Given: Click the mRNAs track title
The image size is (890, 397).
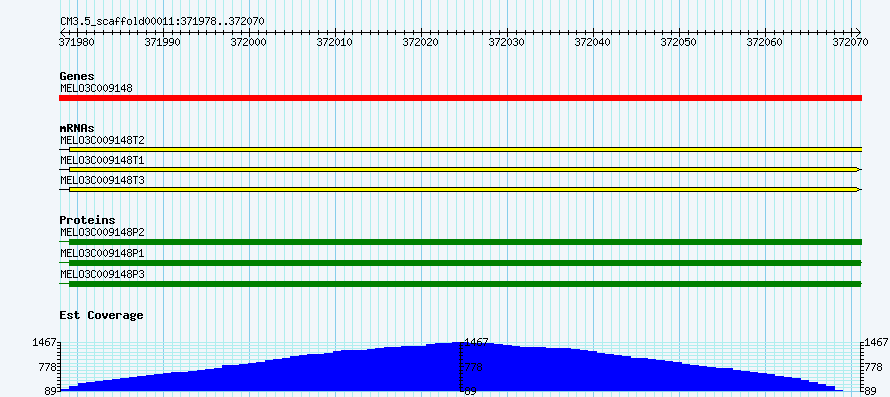Looking at the screenshot, I should pyautogui.click(x=77, y=128).
